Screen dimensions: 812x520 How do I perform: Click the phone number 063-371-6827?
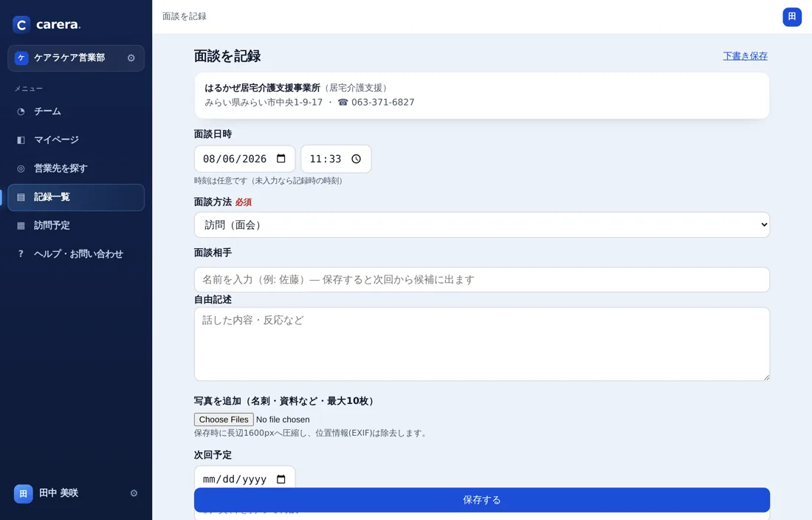382,102
